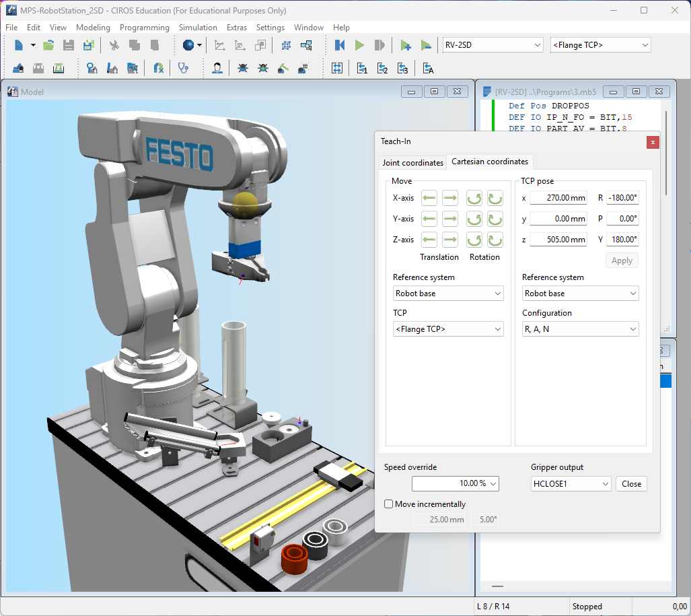Start the simulation with green play
Image resolution: width=691 pixels, height=616 pixels.
click(359, 45)
